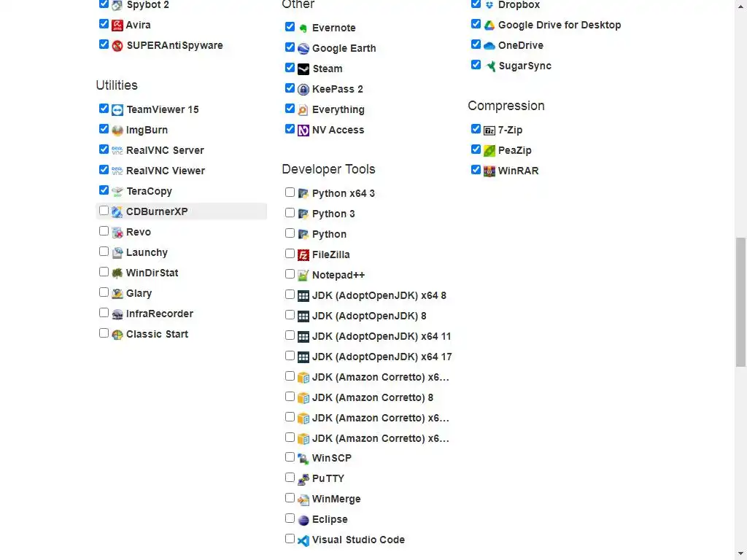
Task: Click the KeePass 2 lock icon
Action: coord(303,90)
